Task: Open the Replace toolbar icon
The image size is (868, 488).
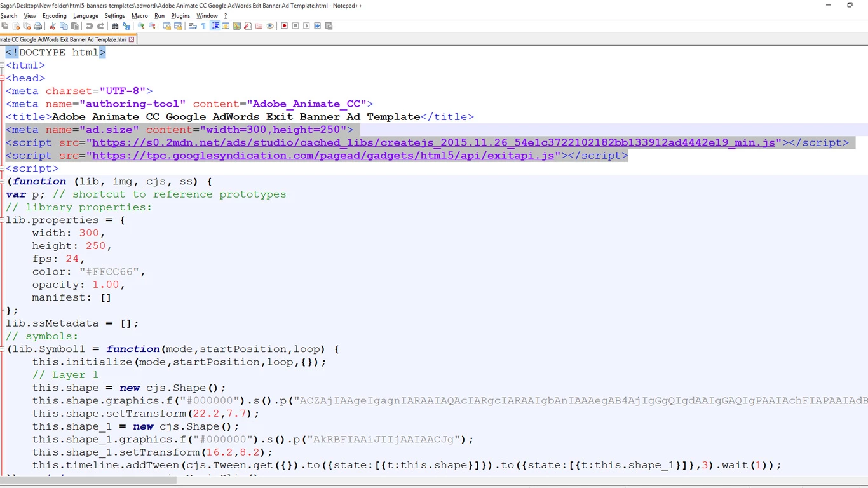Action: (x=126, y=26)
